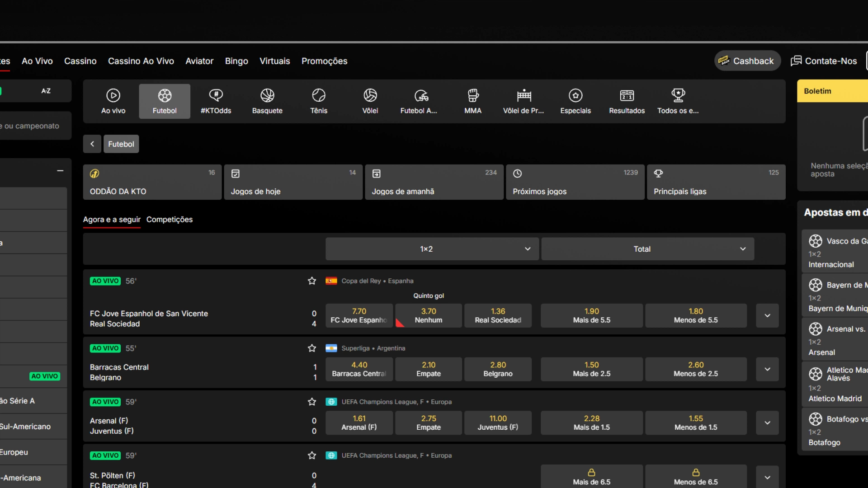
Task: Switch to Agora e a seguir tab
Action: tap(112, 220)
